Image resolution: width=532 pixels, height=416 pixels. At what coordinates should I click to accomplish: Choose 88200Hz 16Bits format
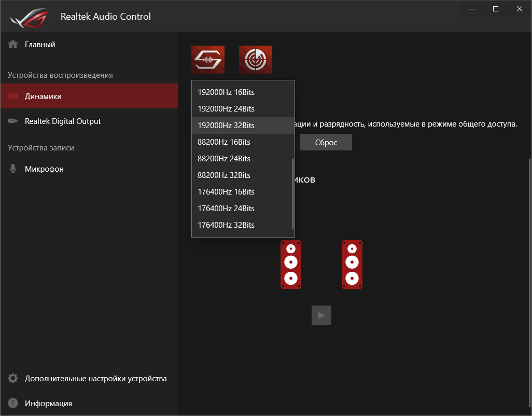243,142
